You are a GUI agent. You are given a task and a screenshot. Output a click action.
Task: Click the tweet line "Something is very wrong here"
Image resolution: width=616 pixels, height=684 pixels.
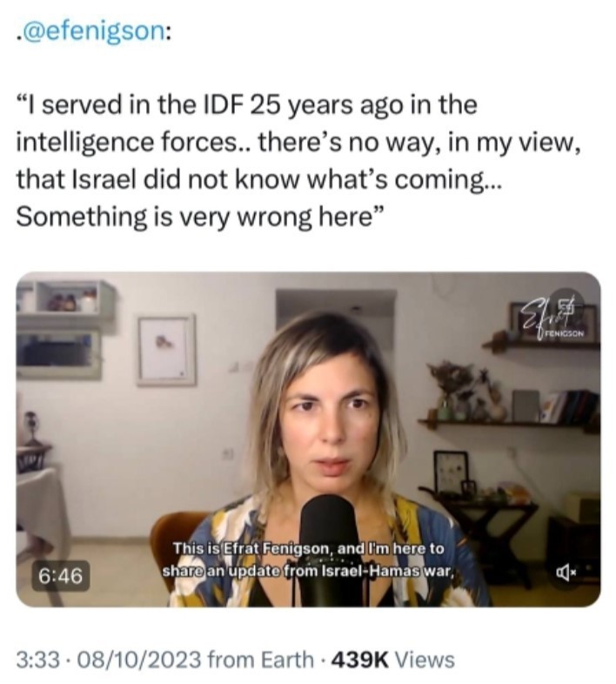(200, 217)
